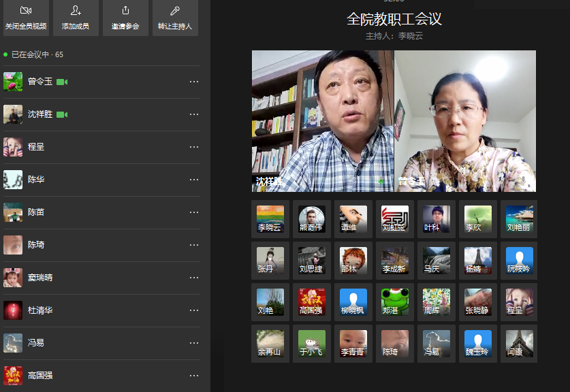
Task: Click the 邀请参会 share icon
Action: click(125, 11)
